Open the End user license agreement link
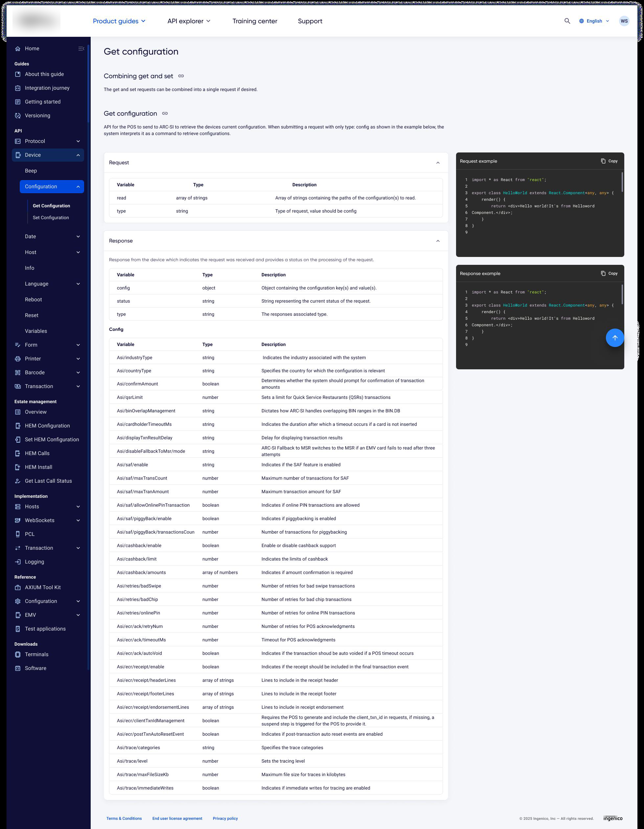Image resolution: width=644 pixels, height=829 pixels. (177, 818)
